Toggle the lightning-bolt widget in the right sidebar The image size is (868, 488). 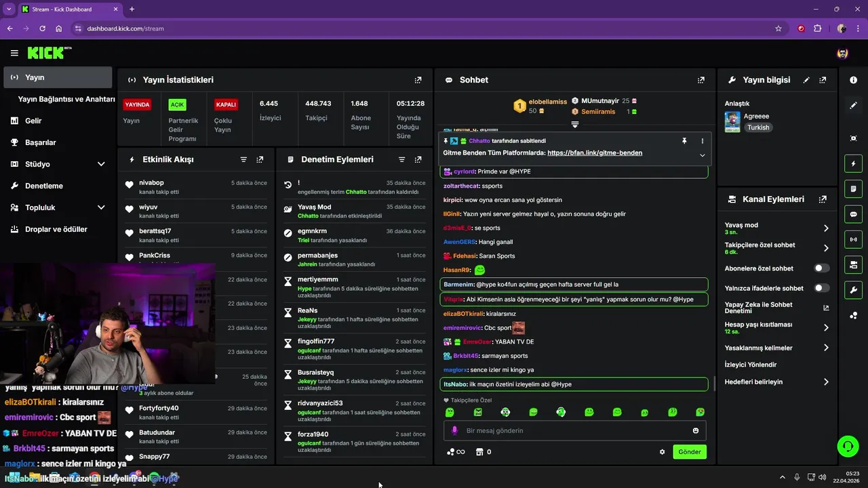pyautogui.click(x=853, y=163)
